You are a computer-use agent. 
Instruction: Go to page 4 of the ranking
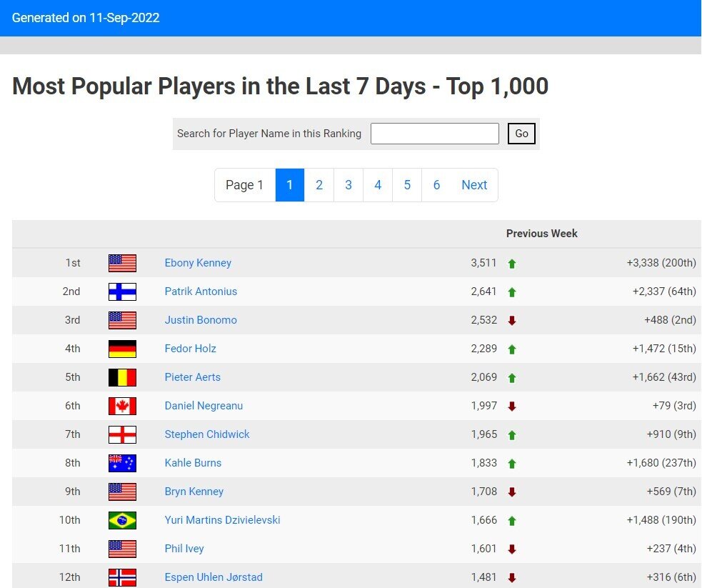(x=378, y=185)
